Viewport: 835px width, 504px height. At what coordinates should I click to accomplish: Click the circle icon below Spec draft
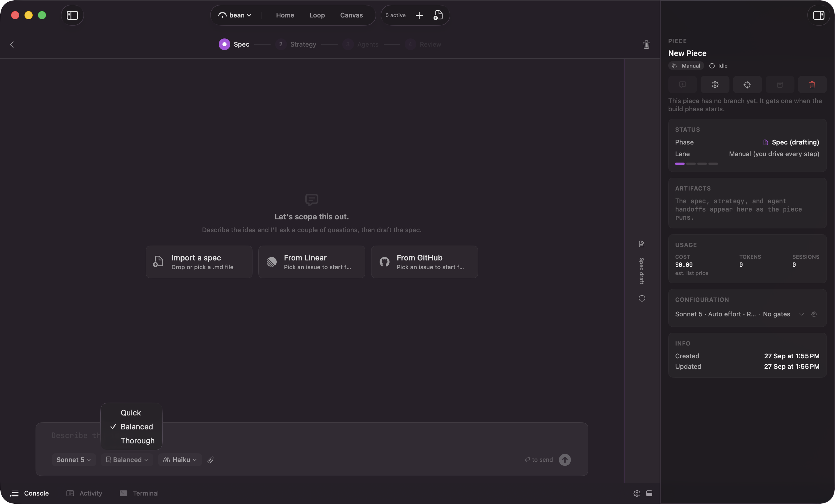pyautogui.click(x=641, y=298)
